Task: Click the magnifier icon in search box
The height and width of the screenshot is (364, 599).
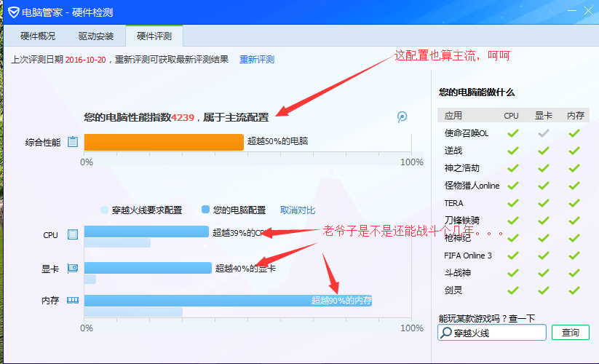Action: (446, 333)
